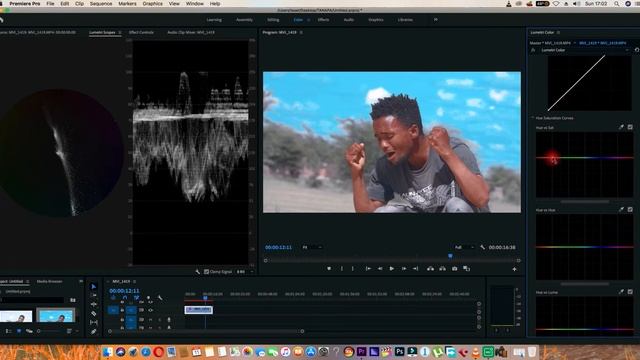Click the Extract button

[442, 269]
